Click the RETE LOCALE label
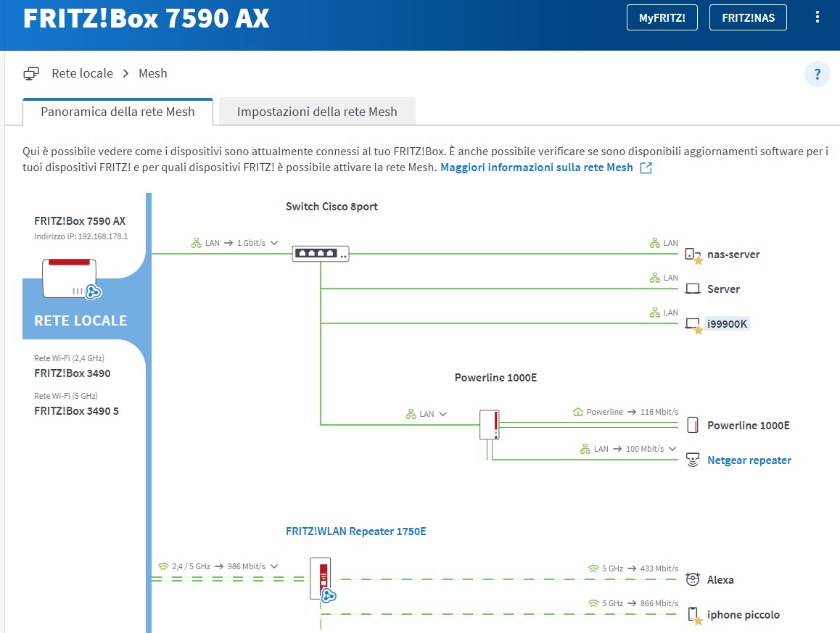The height and width of the screenshot is (633, 840). 81,320
